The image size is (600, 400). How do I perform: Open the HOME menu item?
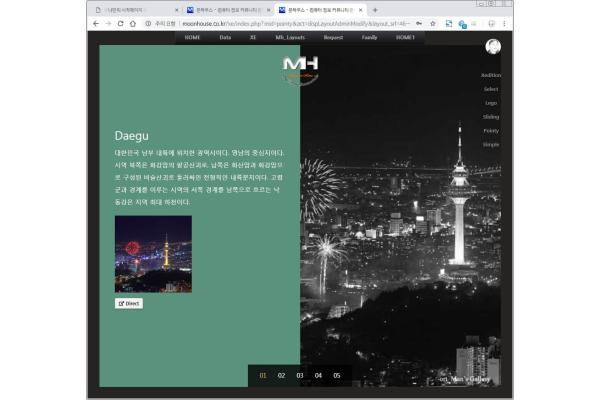click(192, 38)
